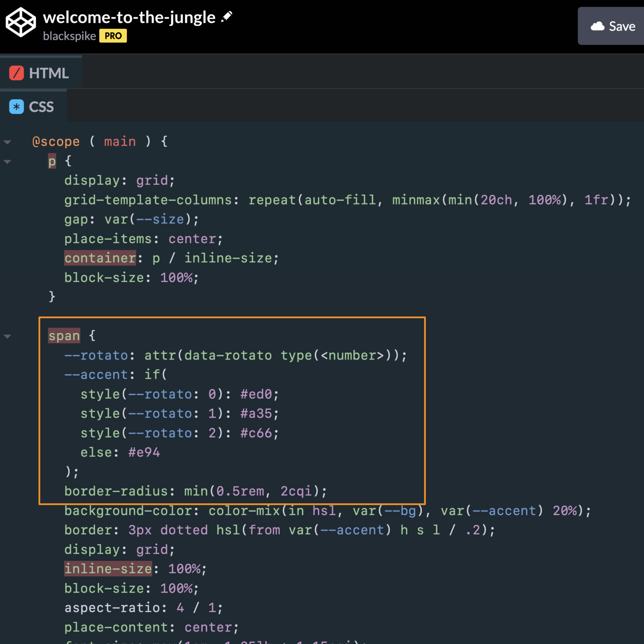This screenshot has height=644, width=644.
Task: Click the 'place-content: center;' line
Action: click(152, 627)
